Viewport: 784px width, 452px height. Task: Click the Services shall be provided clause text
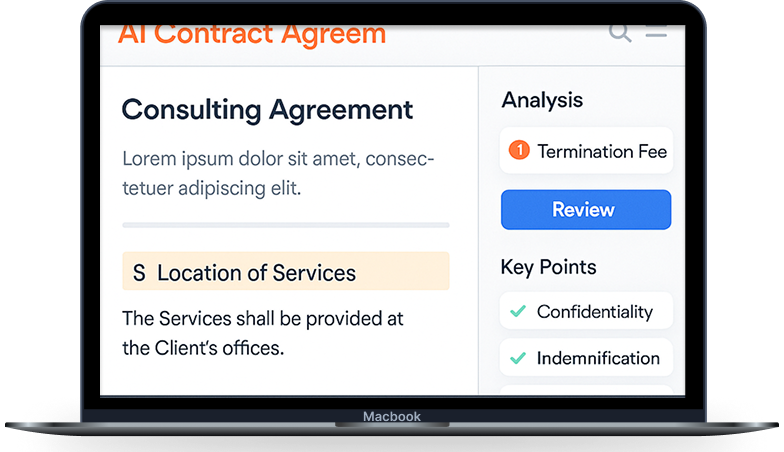pyautogui.click(x=262, y=333)
